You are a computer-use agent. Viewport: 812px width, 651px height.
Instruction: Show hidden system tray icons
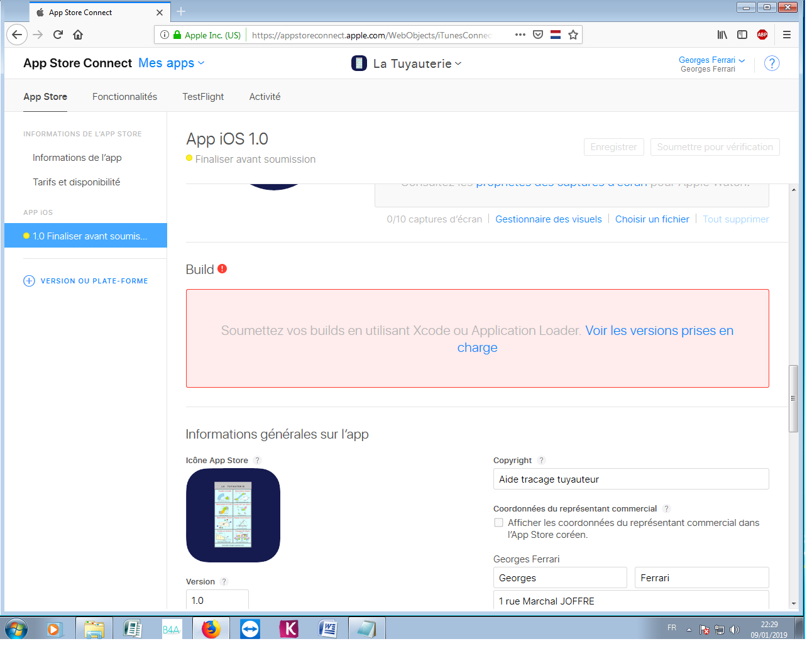689,630
